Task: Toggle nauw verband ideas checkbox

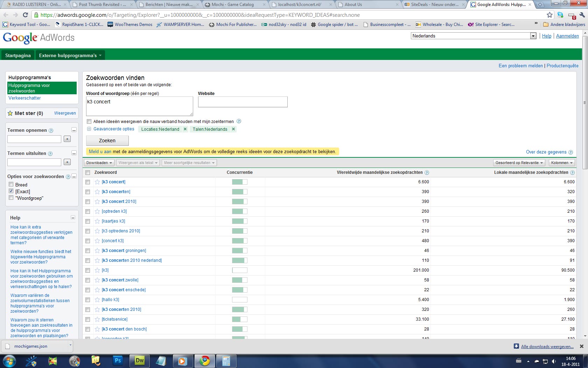Action: tap(89, 122)
